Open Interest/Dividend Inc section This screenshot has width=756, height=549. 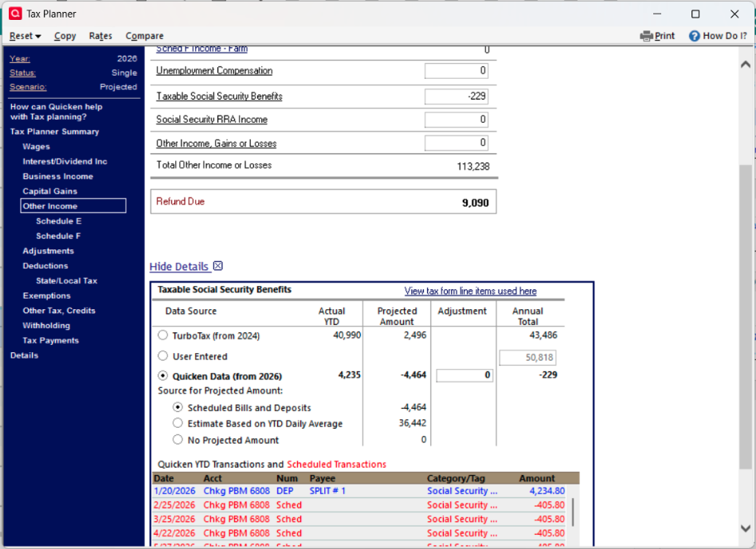[x=65, y=162]
